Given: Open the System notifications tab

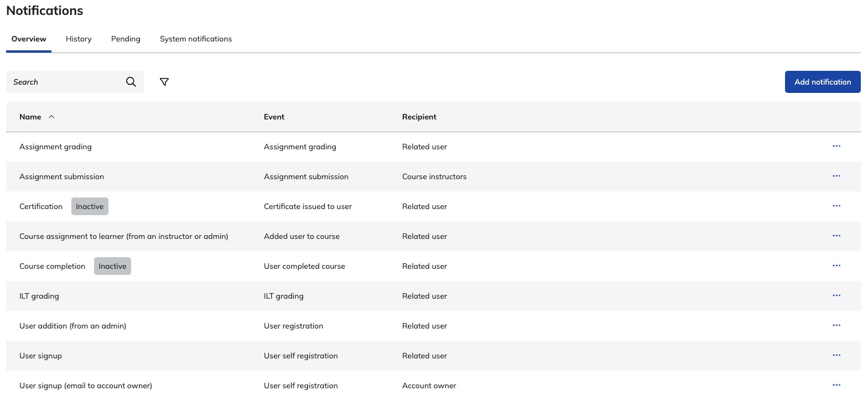Looking at the screenshot, I should click(x=196, y=39).
